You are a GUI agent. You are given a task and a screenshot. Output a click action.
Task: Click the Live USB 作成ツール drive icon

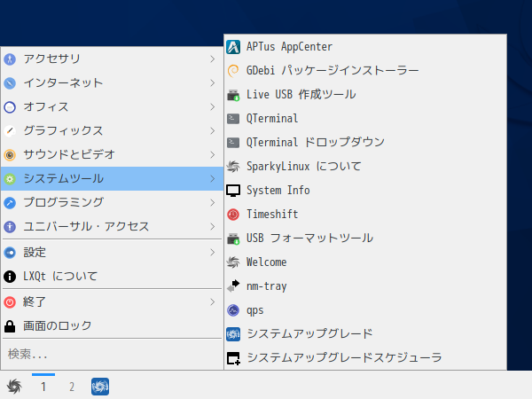point(233,95)
